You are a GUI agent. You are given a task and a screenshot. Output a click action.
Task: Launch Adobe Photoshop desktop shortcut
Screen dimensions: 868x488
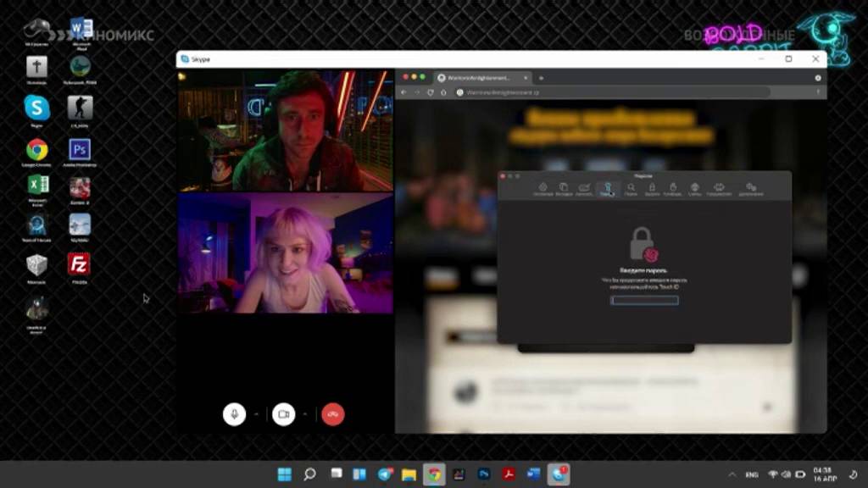pos(80,152)
